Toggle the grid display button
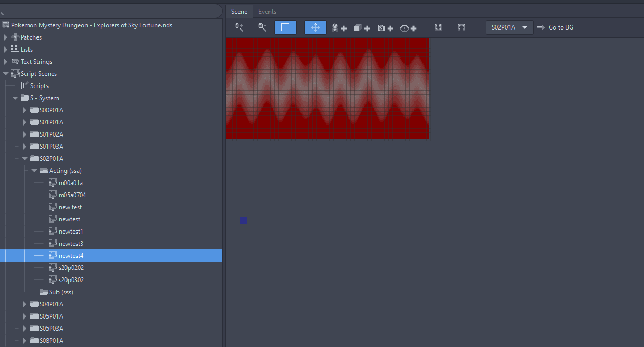The height and width of the screenshot is (347, 644). [285, 27]
